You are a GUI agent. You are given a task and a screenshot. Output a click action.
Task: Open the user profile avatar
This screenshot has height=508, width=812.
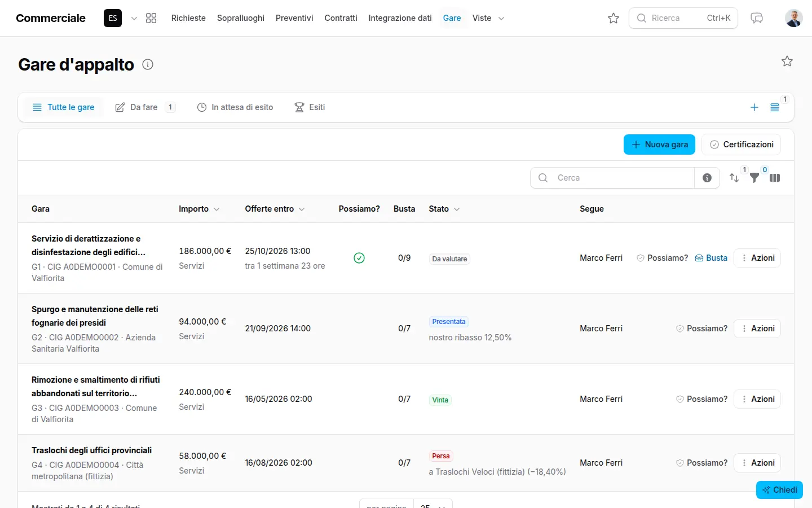coord(794,18)
